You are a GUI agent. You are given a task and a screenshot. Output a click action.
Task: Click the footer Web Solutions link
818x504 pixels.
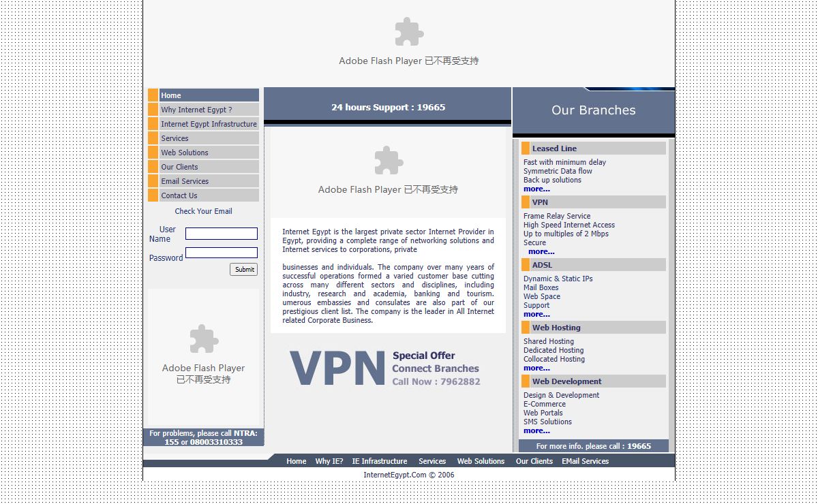point(481,461)
